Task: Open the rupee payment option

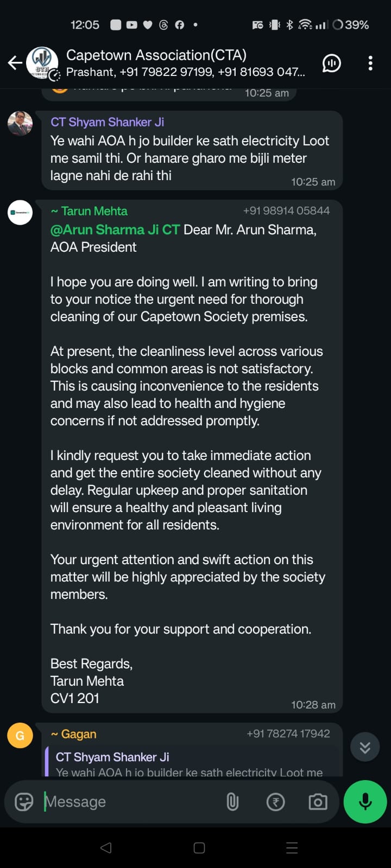Action: click(275, 801)
